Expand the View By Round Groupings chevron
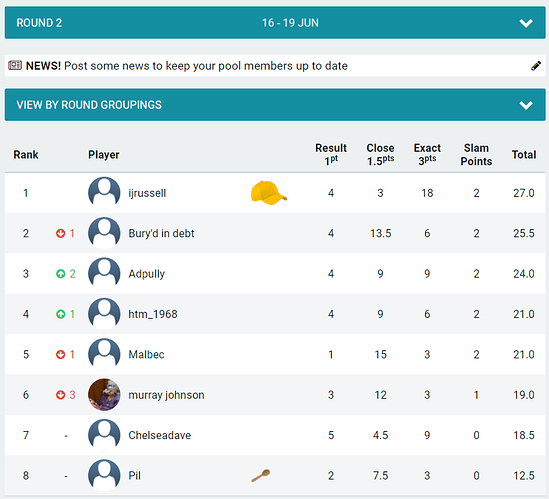549x499 pixels. coord(526,105)
